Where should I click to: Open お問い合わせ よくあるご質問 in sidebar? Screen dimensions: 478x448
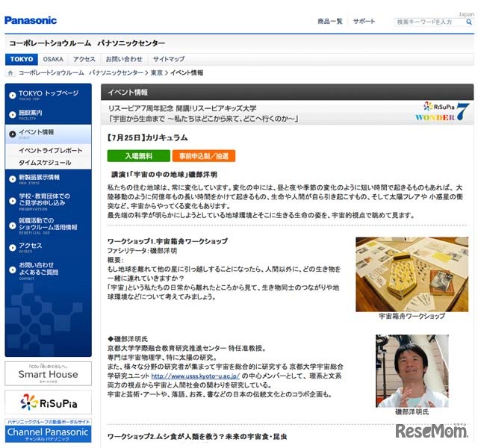click(x=38, y=269)
